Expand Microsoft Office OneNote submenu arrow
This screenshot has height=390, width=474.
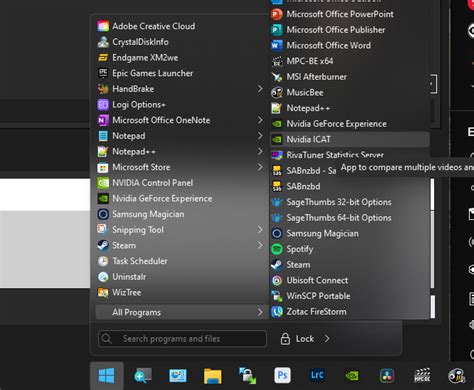pyautogui.click(x=260, y=120)
